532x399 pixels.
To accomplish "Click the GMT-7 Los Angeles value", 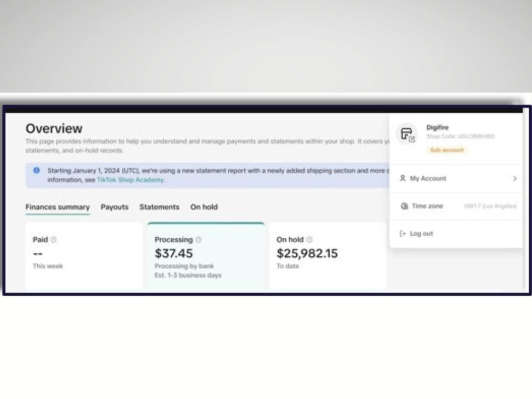I will pos(491,206).
